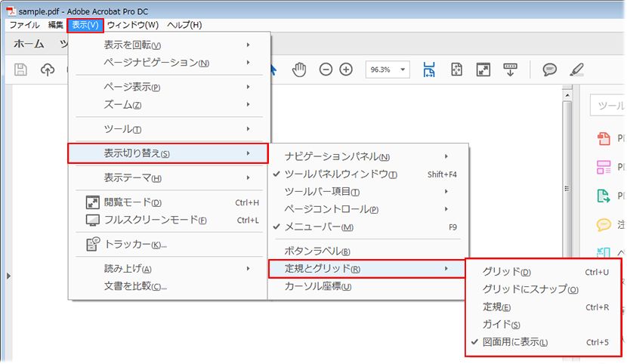Switch to the ホーム tab
Viewport: 627px width, 364px height.
[29, 44]
